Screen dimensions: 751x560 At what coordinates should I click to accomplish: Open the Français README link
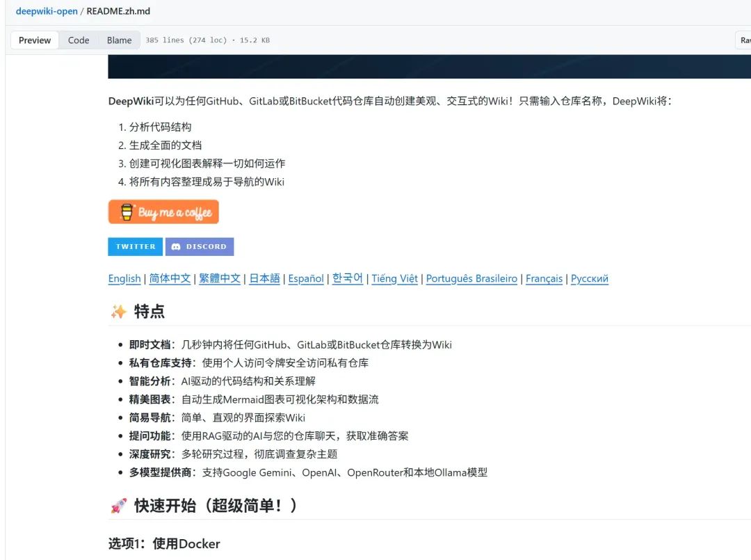pyautogui.click(x=544, y=278)
